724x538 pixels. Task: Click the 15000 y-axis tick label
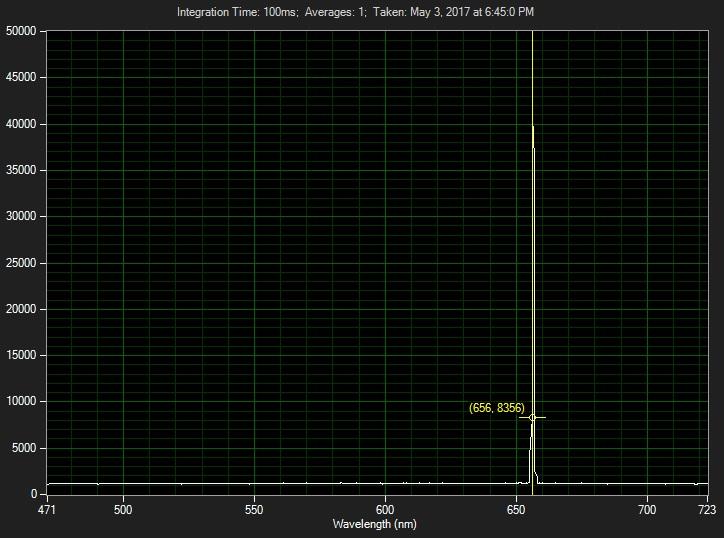pyautogui.click(x=21, y=355)
